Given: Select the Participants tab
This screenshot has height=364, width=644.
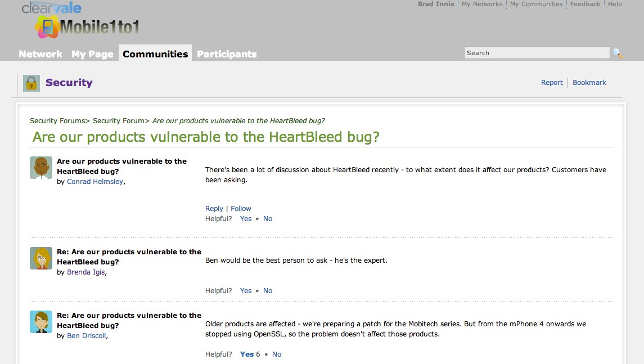Looking at the screenshot, I should 227,54.
